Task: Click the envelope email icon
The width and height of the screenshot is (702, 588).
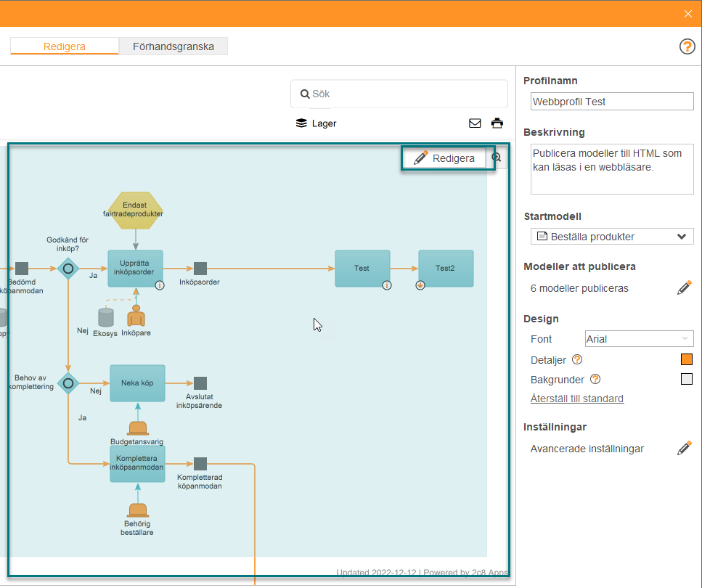Action: 475,123
